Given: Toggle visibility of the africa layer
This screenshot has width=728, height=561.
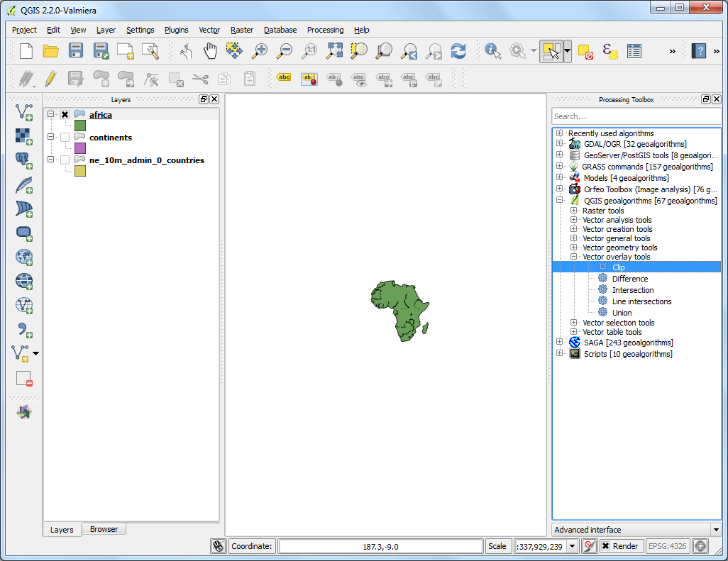Looking at the screenshot, I should 65,115.
